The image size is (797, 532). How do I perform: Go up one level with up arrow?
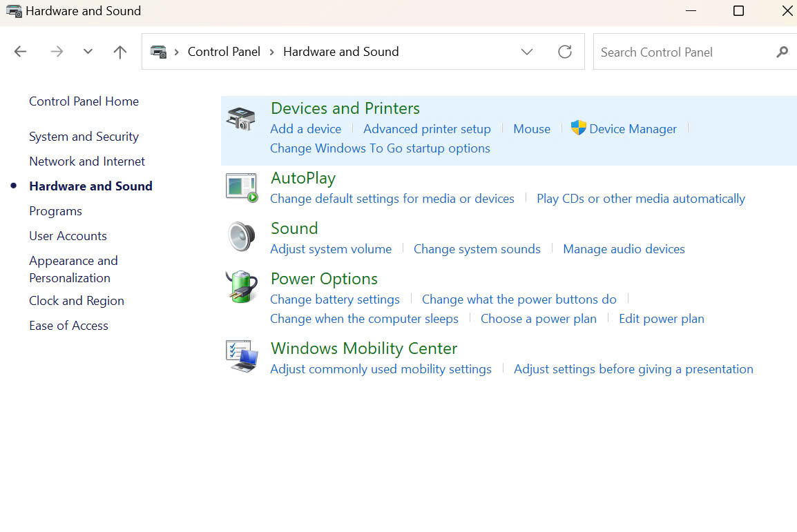[x=120, y=52]
